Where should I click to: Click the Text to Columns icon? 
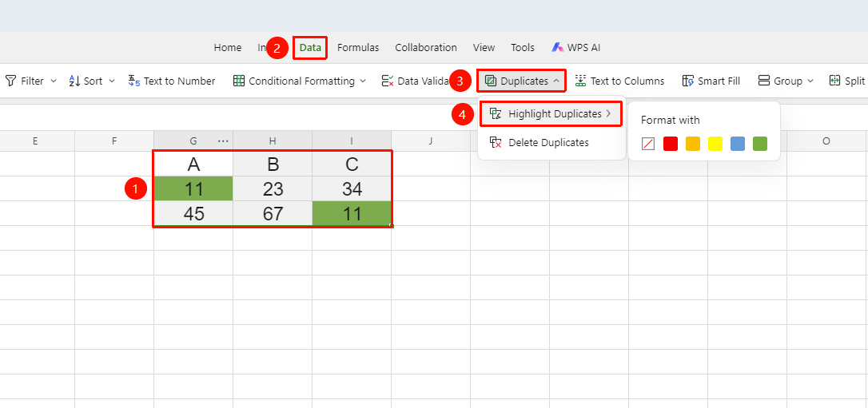point(580,81)
